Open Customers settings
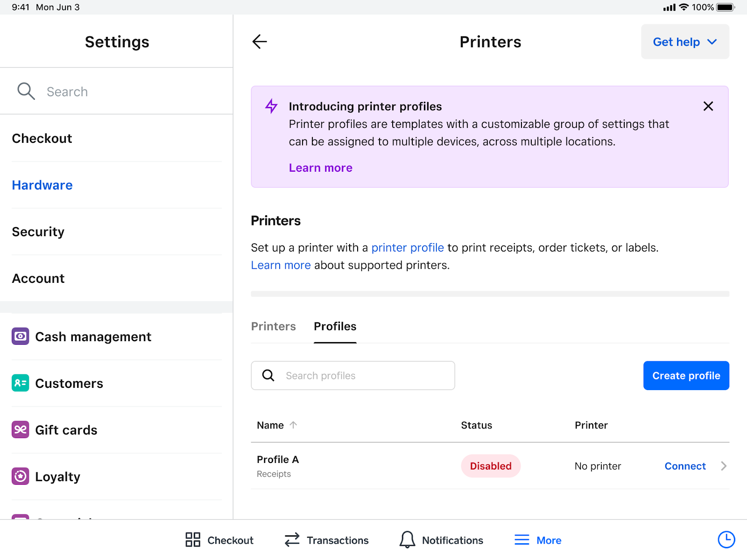Screen dimensions: 747x560 point(69,383)
